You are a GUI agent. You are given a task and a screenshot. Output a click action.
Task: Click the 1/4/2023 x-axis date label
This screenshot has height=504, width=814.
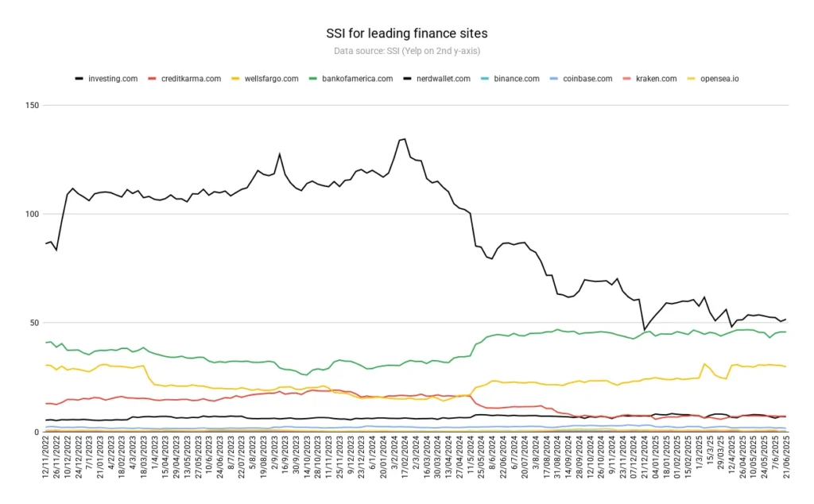[x=155, y=454]
